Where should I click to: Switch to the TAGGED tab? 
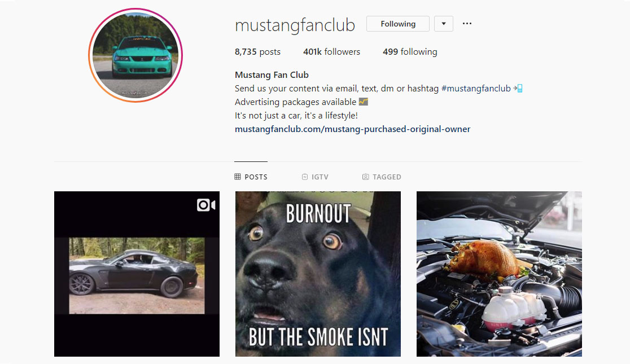click(382, 177)
